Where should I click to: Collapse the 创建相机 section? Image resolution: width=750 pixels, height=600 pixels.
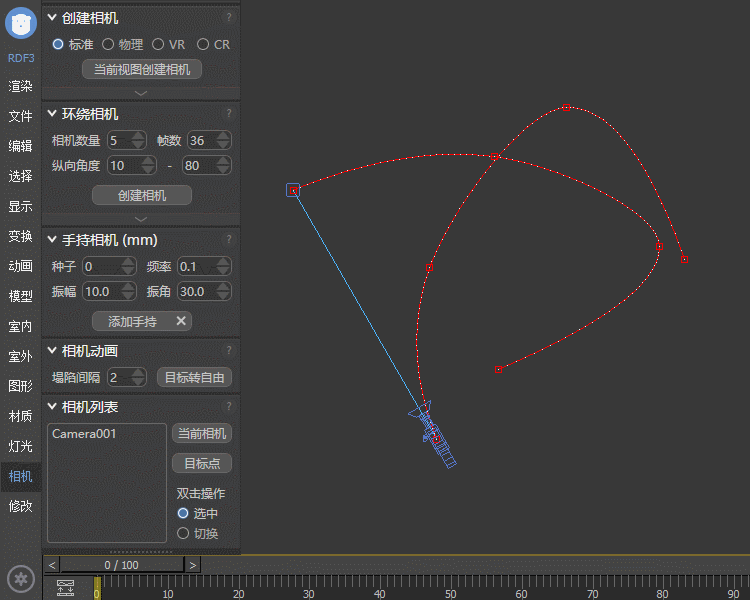click(x=52, y=18)
